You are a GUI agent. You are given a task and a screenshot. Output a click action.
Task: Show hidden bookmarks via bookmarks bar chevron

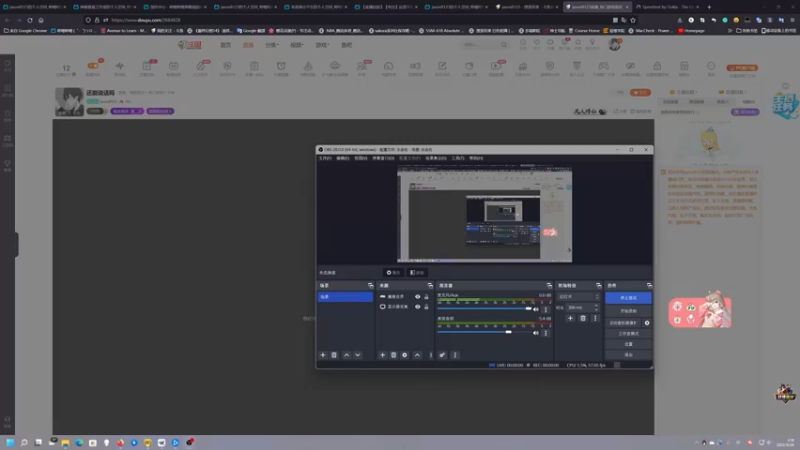[730, 31]
